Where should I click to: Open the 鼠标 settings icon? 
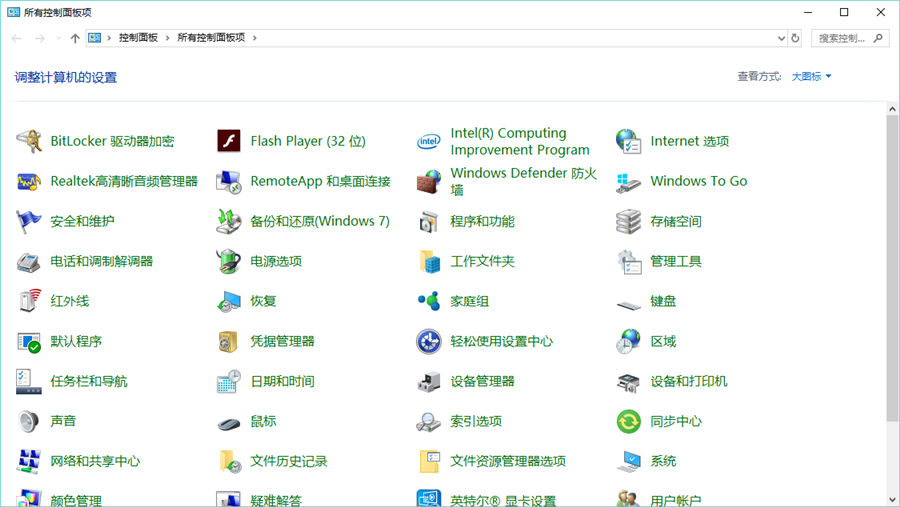coord(229,421)
